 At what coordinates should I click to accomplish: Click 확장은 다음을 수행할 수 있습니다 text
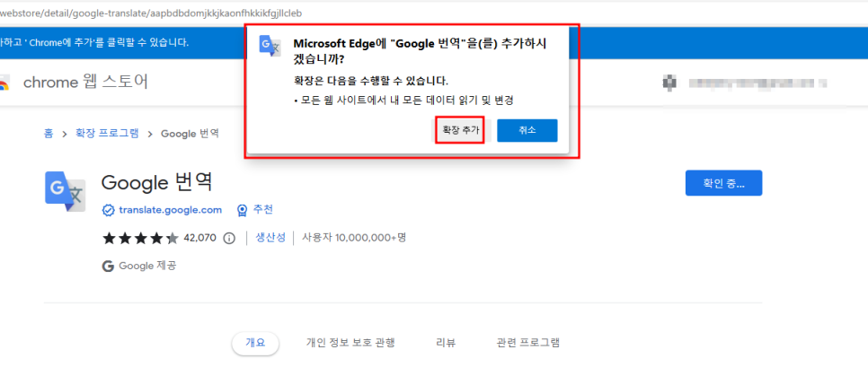click(371, 81)
